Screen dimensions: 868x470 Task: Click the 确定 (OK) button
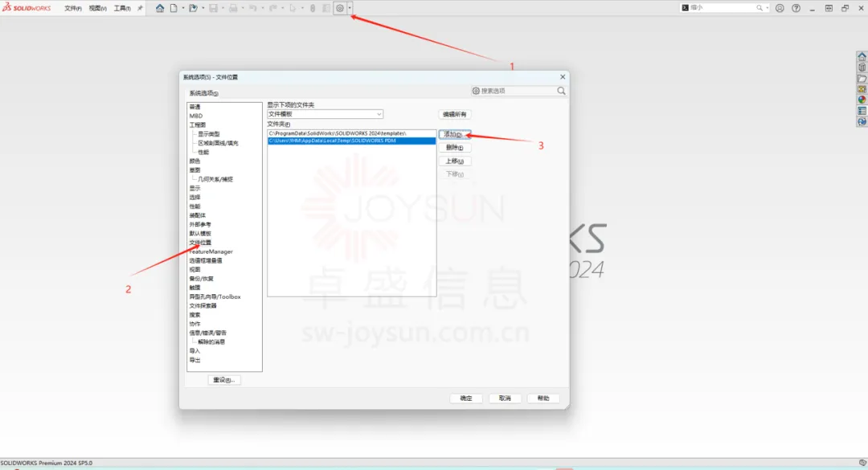click(466, 398)
